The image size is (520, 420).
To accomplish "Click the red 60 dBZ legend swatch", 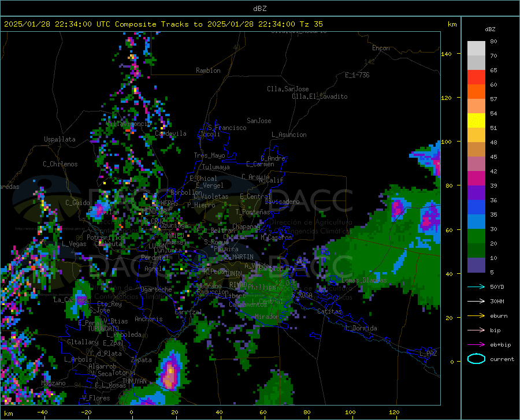I will [476, 77].
